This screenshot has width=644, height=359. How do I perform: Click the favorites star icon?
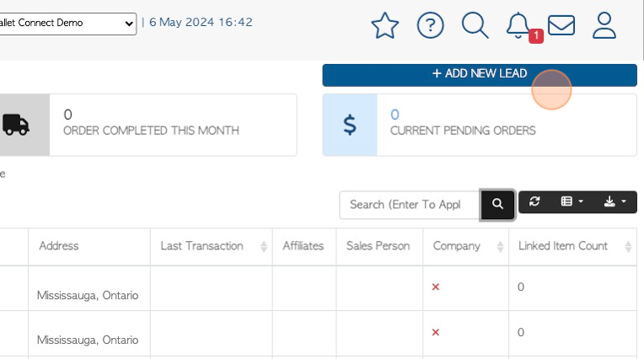[x=385, y=26]
